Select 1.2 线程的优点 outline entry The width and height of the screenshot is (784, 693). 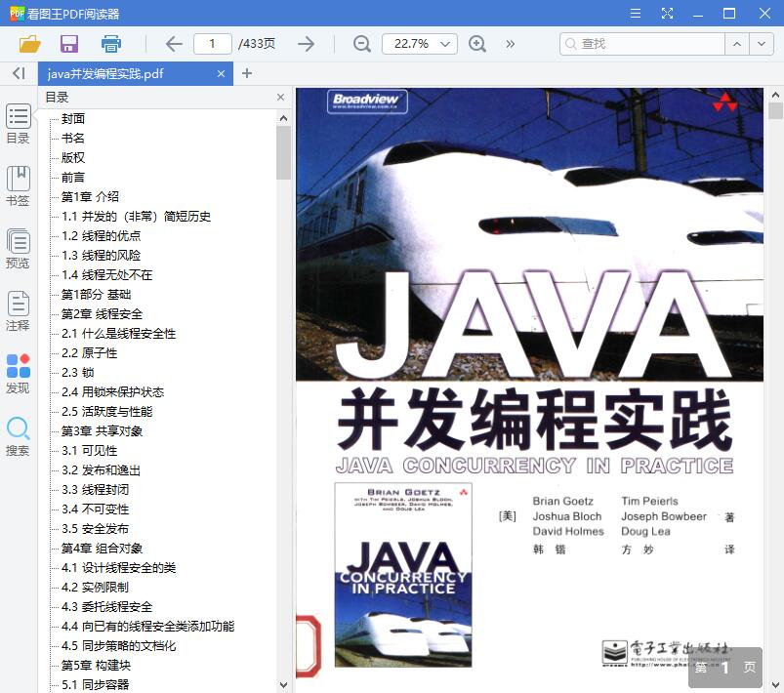(x=101, y=236)
